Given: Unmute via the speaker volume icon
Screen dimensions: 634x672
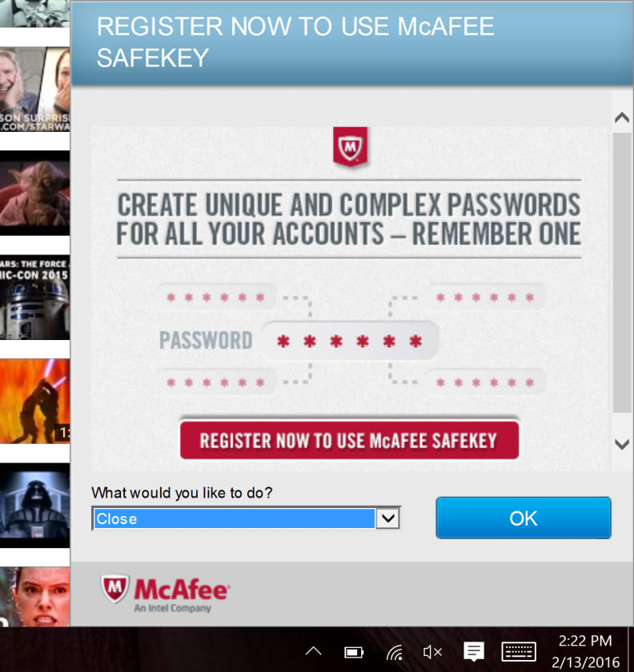Looking at the screenshot, I should 432,652.
